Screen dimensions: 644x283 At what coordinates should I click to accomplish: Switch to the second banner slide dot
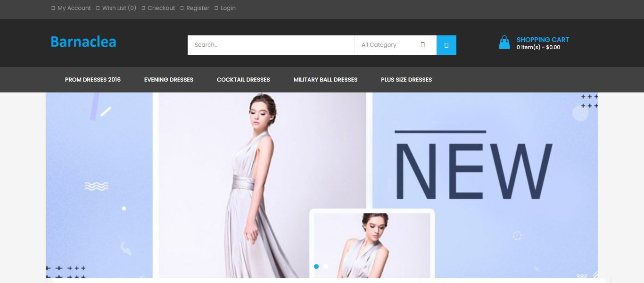coord(326,266)
